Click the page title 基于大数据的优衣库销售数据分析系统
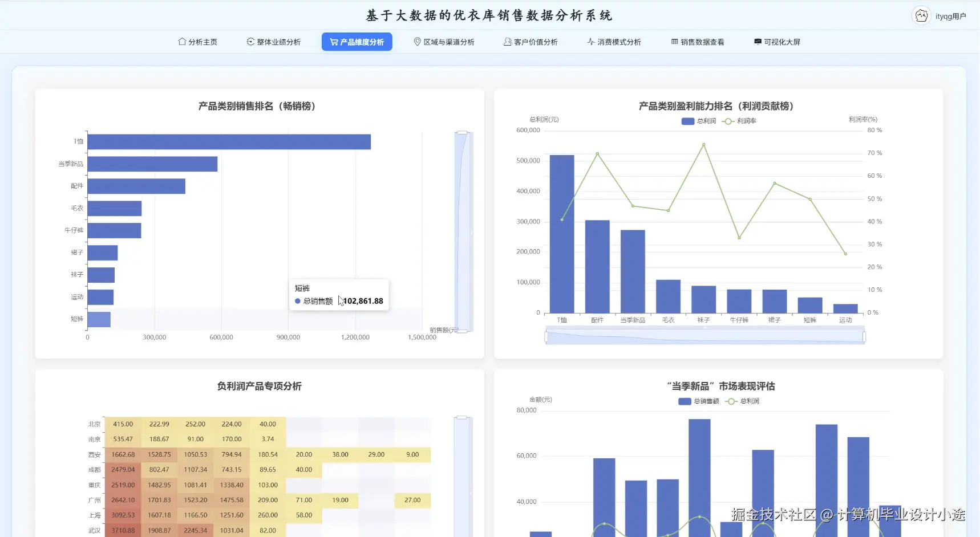This screenshot has width=980, height=537. click(489, 15)
